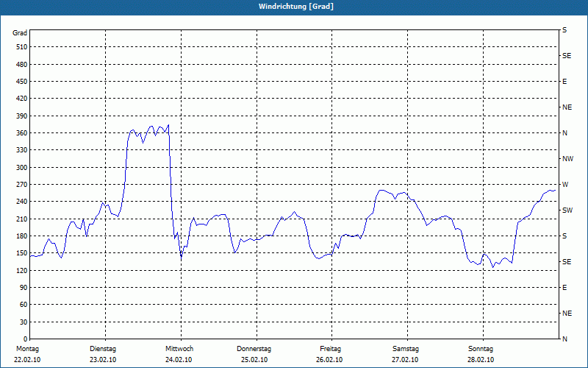Click the 240 axis value
The image size is (588, 368).
(x=22, y=202)
